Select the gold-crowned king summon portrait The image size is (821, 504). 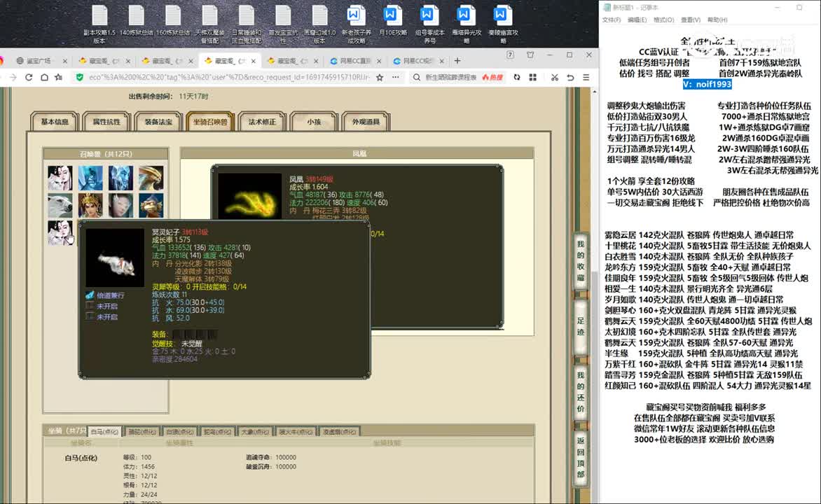tap(90, 205)
